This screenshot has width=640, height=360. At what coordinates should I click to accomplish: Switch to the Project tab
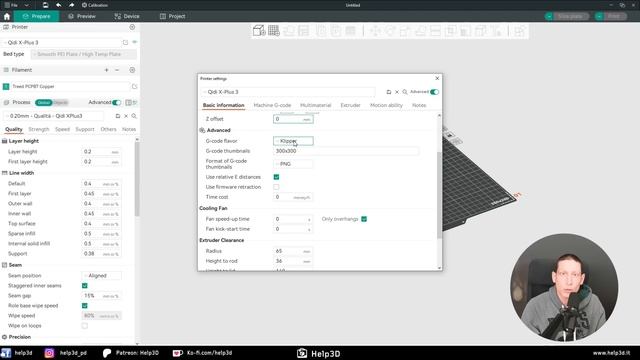[172, 16]
